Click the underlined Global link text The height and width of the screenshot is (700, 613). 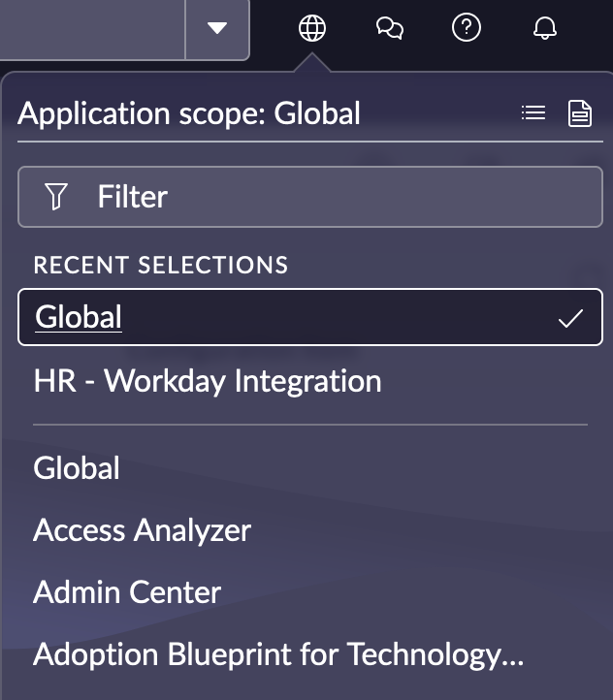(79, 317)
